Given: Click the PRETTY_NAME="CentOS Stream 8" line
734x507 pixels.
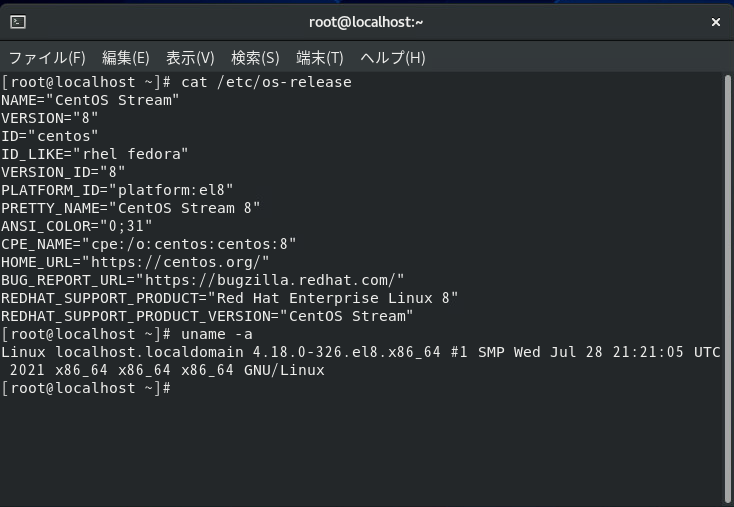Looking at the screenshot, I should [x=131, y=208].
